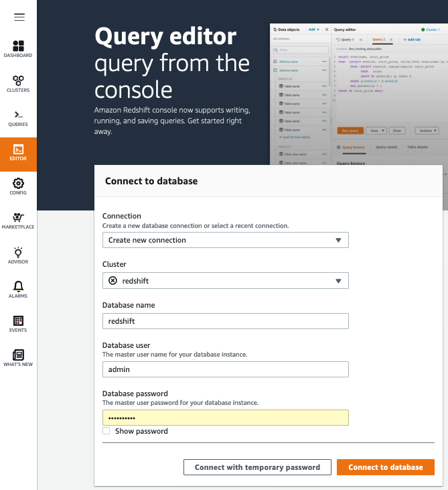Expand the Connection dropdown
Viewport: 448px width, 490px height.
click(x=225, y=240)
